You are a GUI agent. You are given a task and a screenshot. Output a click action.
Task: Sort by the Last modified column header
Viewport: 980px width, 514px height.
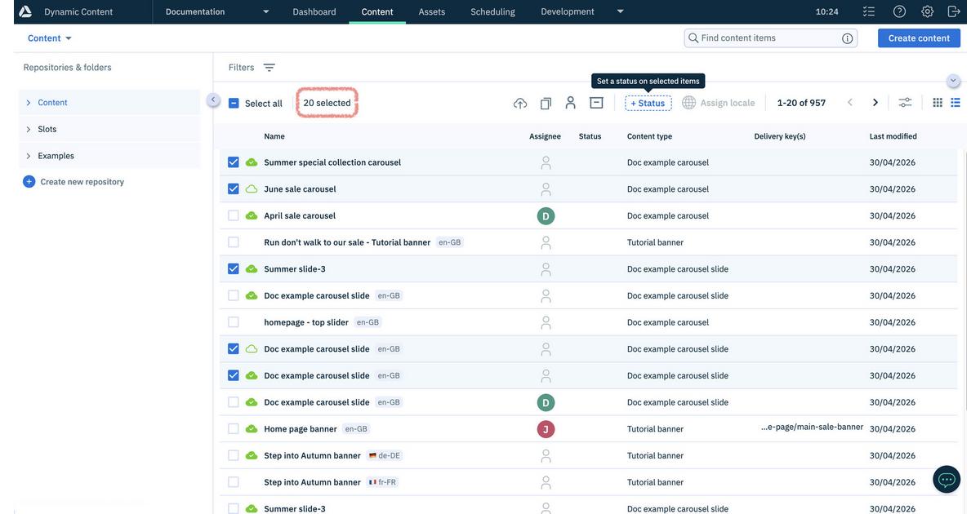coord(893,136)
